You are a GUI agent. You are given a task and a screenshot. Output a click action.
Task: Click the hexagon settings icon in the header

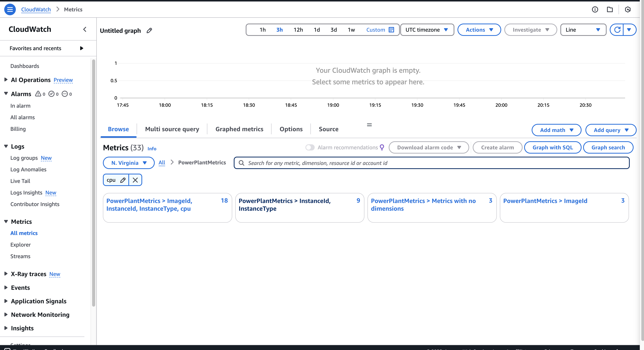628,9
